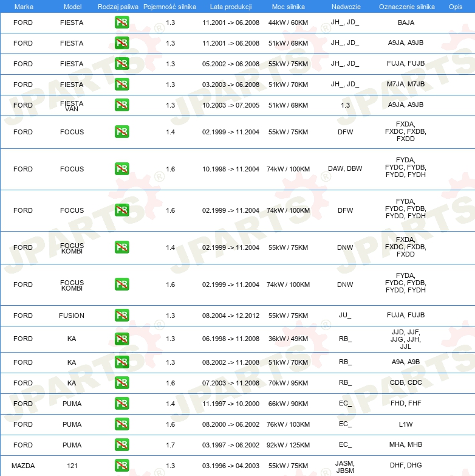The image size is (475, 476).
Task: Click the Oznaczenie silnika column header
Action: tap(406, 7)
